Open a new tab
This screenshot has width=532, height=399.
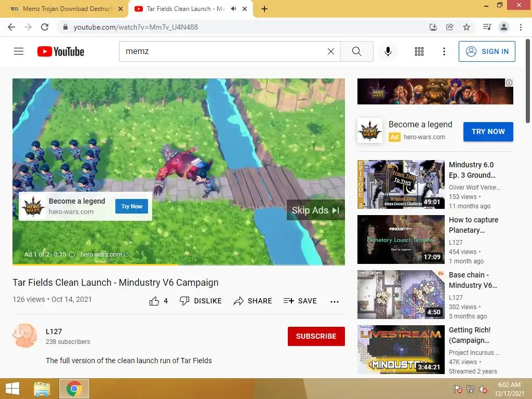pos(264,9)
